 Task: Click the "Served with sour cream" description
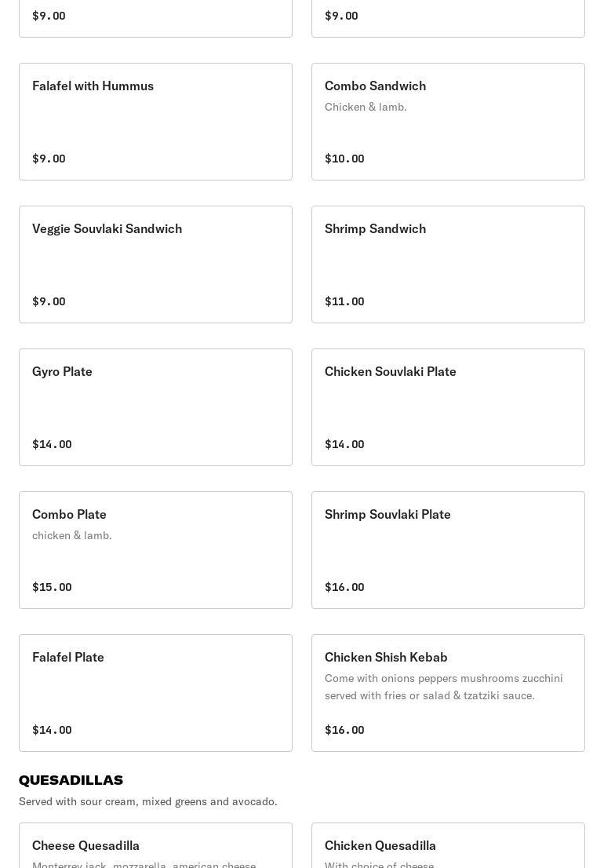(x=148, y=801)
